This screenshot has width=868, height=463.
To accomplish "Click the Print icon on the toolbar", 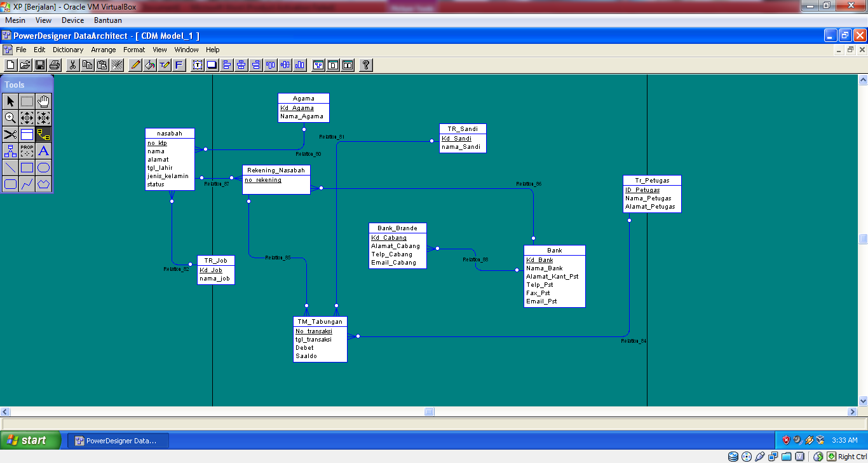I will pyautogui.click(x=55, y=64).
